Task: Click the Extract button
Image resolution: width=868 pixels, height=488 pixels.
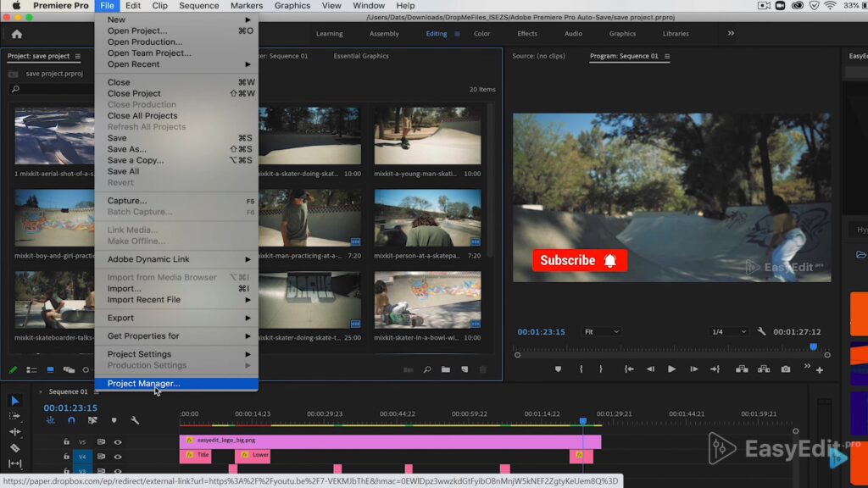Action: tap(764, 369)
